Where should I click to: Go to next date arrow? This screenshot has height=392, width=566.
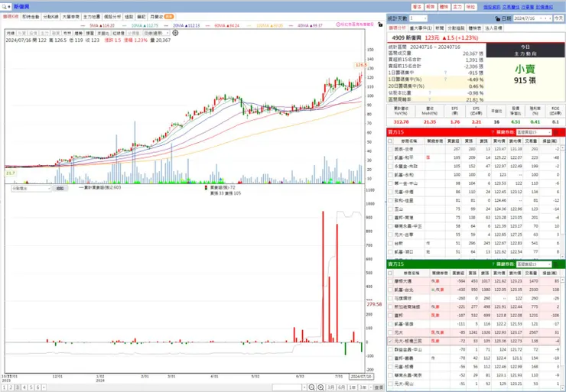pyautogui.click(x=550, y=18)
